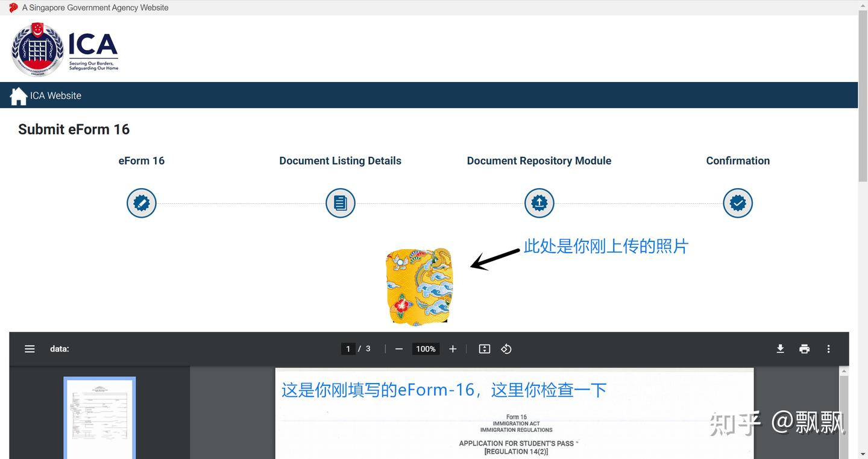Select page 1 thumbnail in PDF sidebar
Screen dimensions: 868x459
pos(100,418)
